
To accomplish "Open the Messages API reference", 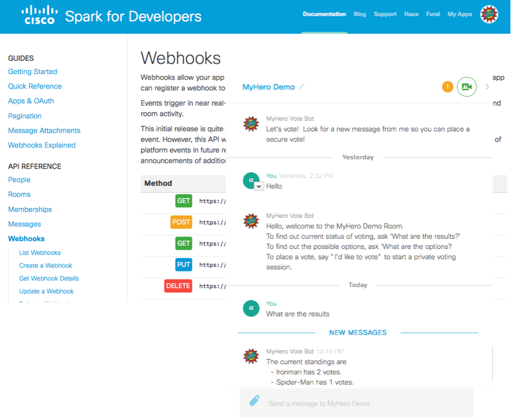I will point(24,224).
